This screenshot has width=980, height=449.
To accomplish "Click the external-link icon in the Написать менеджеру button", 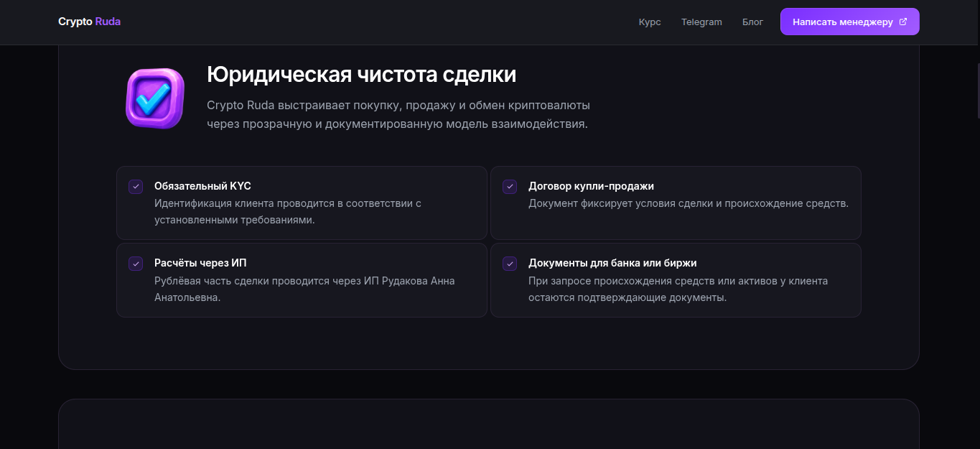I will 903,22.
